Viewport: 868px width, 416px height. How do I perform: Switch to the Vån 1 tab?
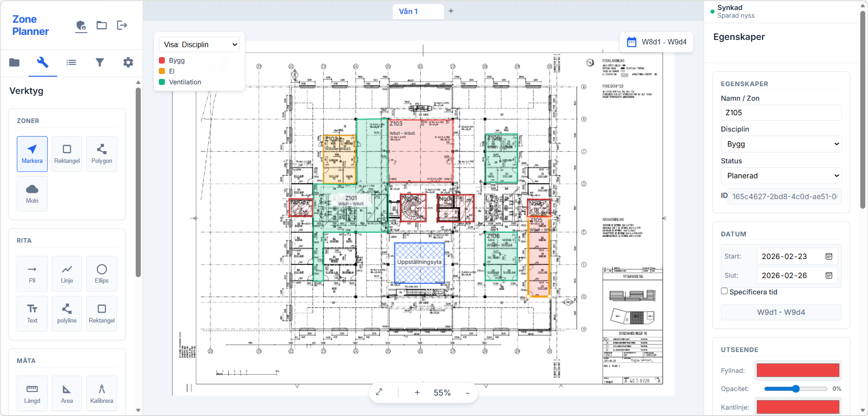point(417,11)
